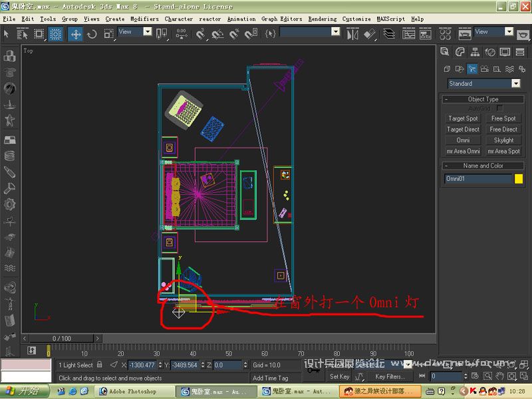Click the Free Direct light button
This screenshot has width=532, height=399.
(x=503, y=129)
